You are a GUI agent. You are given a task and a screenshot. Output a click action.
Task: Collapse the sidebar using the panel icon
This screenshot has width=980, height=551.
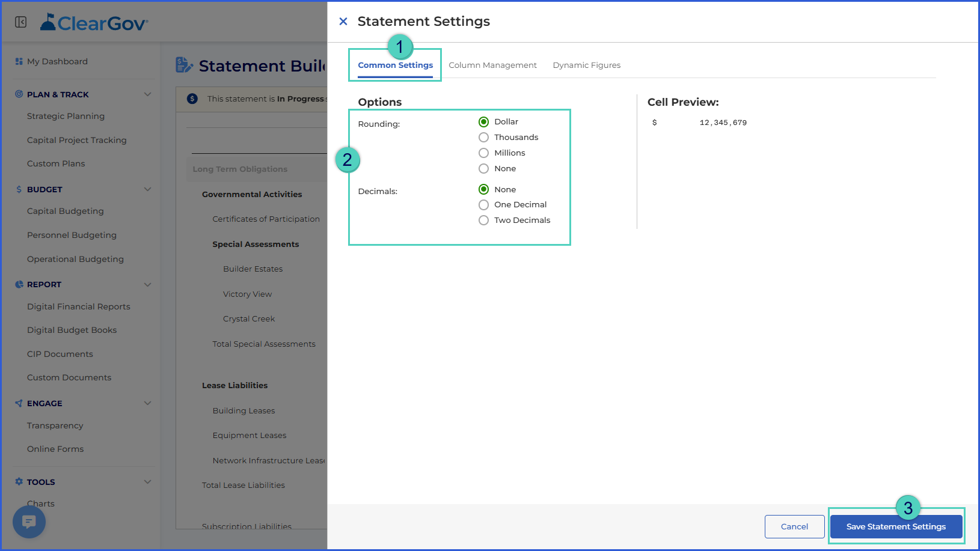point(20,22)
